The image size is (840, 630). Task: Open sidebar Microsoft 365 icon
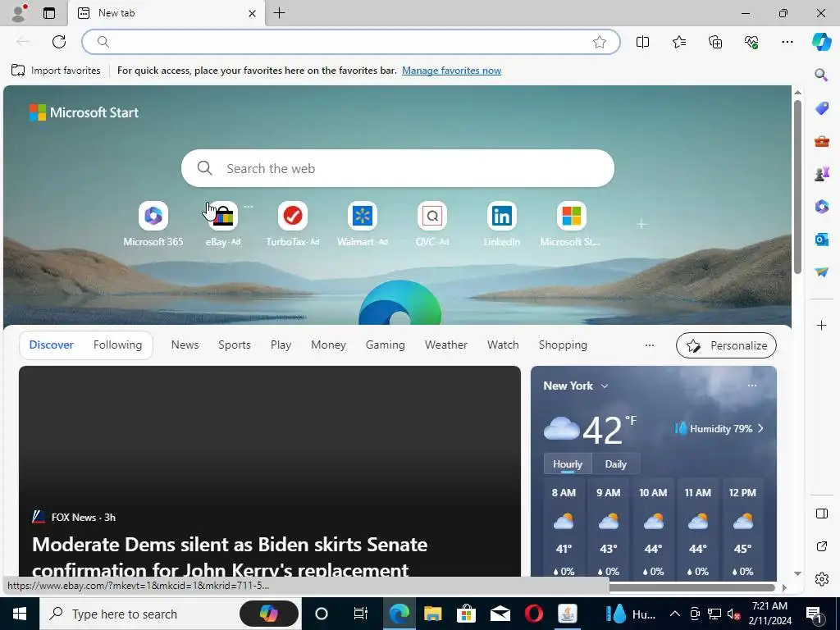821,207
